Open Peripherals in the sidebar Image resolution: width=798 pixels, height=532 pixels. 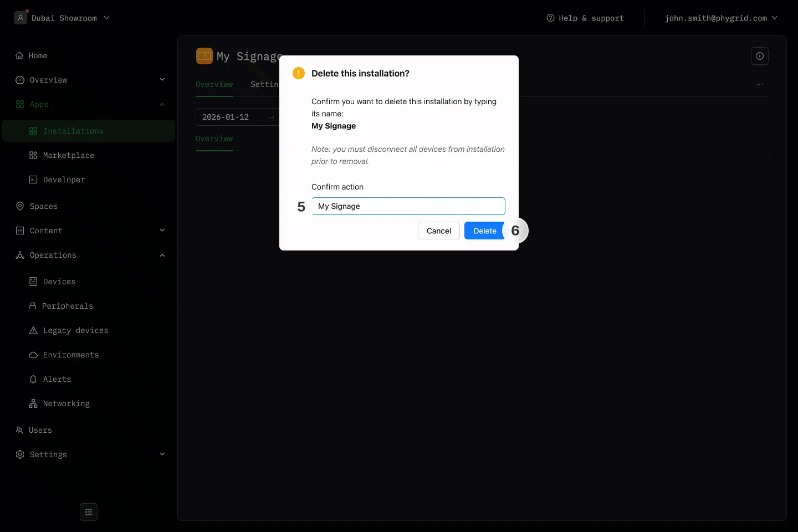tap(89, 306)
